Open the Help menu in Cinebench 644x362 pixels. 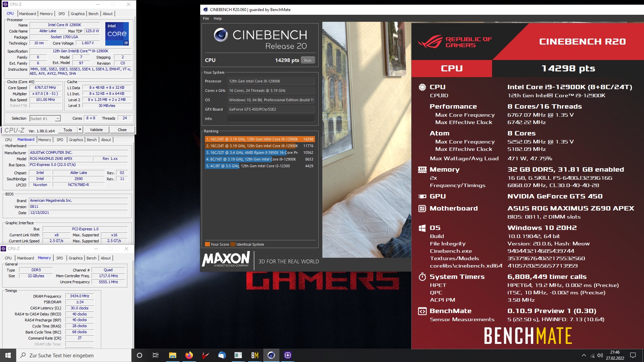(x=218, y=18)
